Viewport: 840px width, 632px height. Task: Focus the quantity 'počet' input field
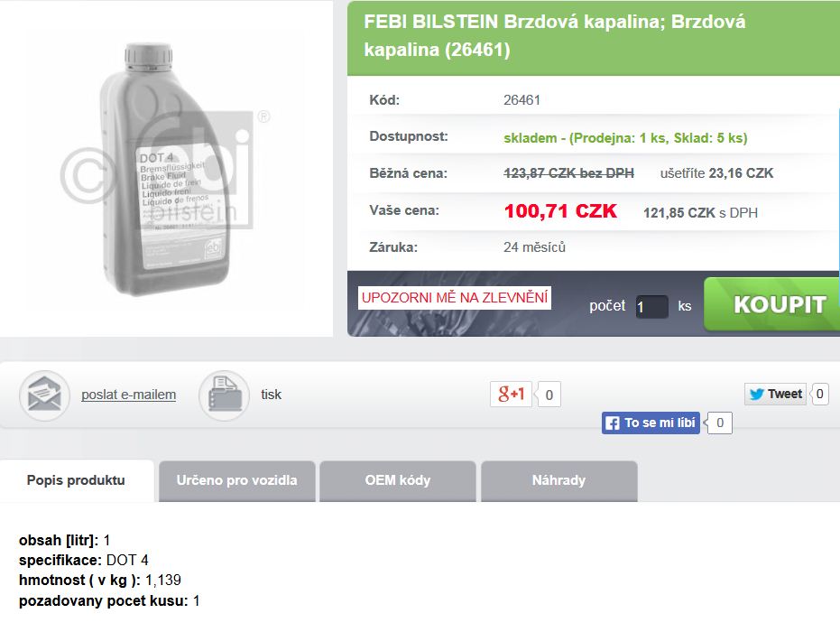(651, 306)
